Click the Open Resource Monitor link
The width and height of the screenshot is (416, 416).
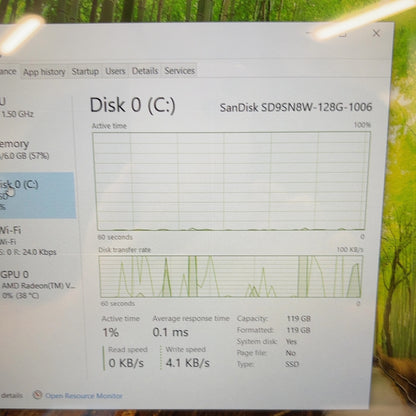[x=84, y=396]
